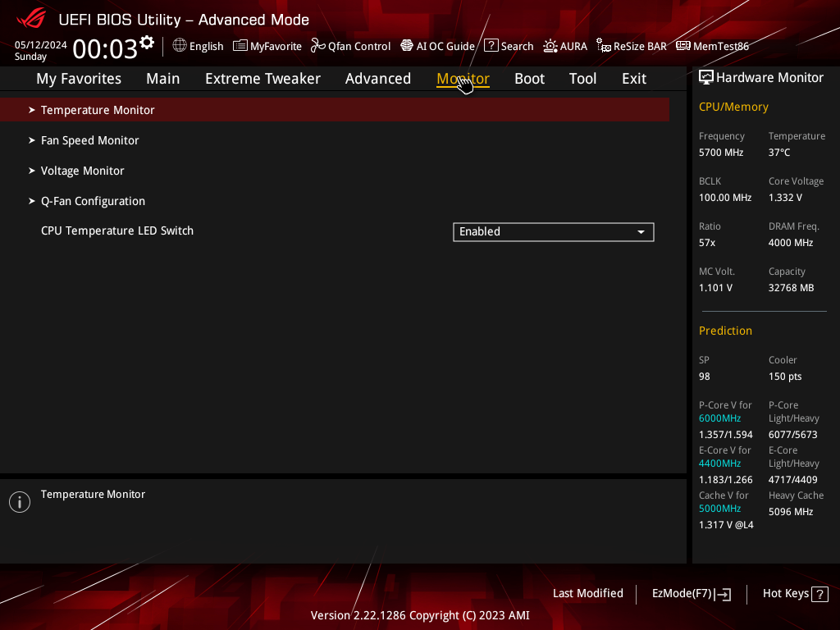Expand Temperature Monitor submenu
The width and height of the screenshot is (840, 630).
click(x=335, y=110)
